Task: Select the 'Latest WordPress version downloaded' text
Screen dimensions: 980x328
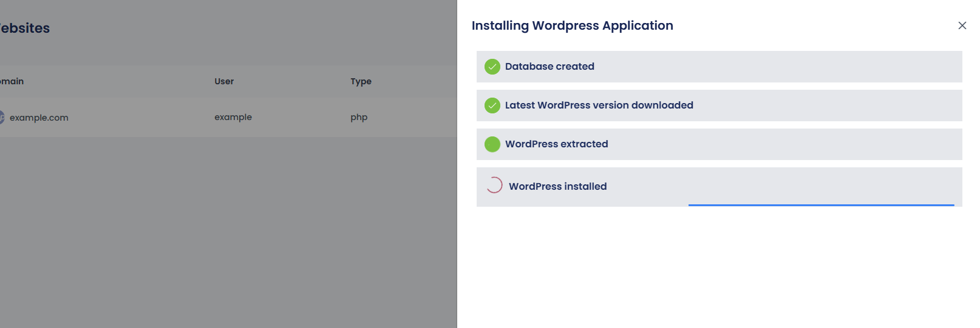Action: [599, 105]
